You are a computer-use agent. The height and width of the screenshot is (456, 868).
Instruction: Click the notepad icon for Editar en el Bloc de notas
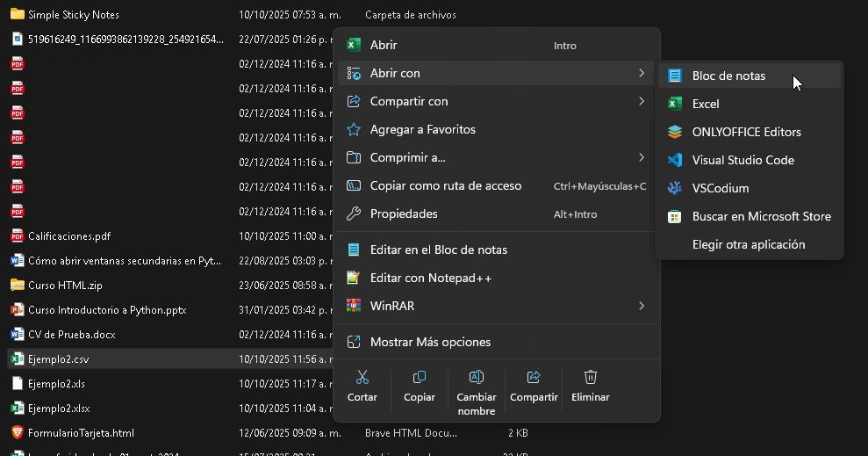coord(354,250)
